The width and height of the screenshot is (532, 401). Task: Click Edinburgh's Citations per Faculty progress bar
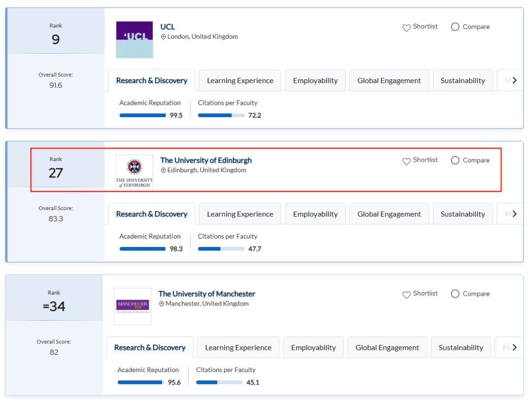click(x=221, y=249)
